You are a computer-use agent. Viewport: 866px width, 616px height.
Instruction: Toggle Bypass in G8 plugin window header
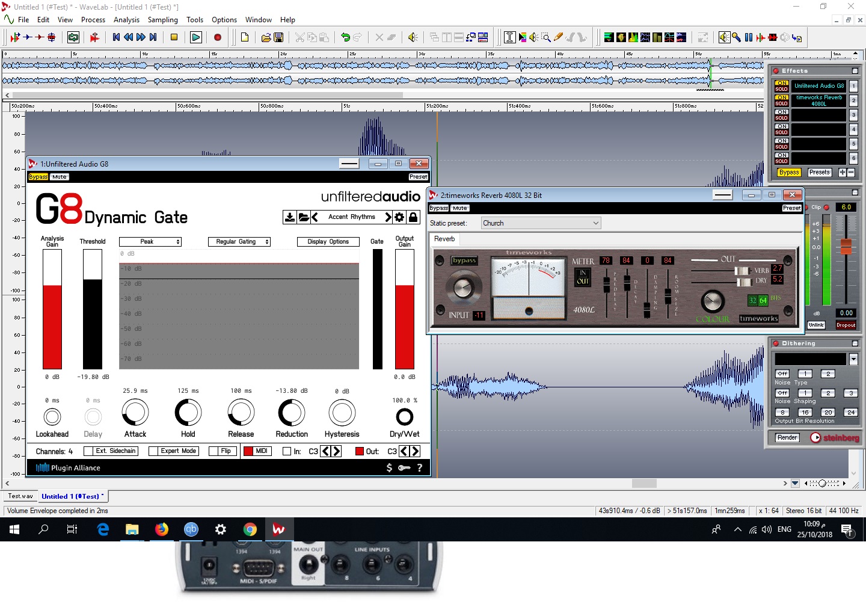tap(38, 177)
